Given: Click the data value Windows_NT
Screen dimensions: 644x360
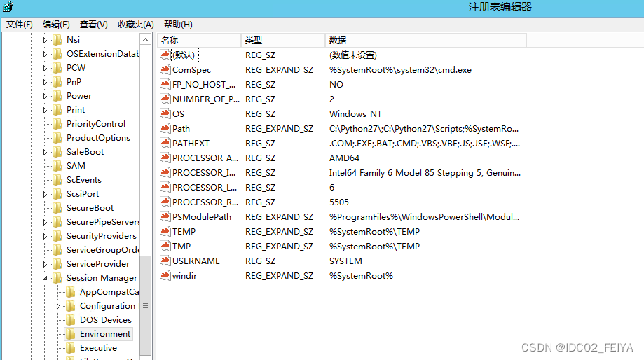Looking at the screenshot, I should (355, 113).
